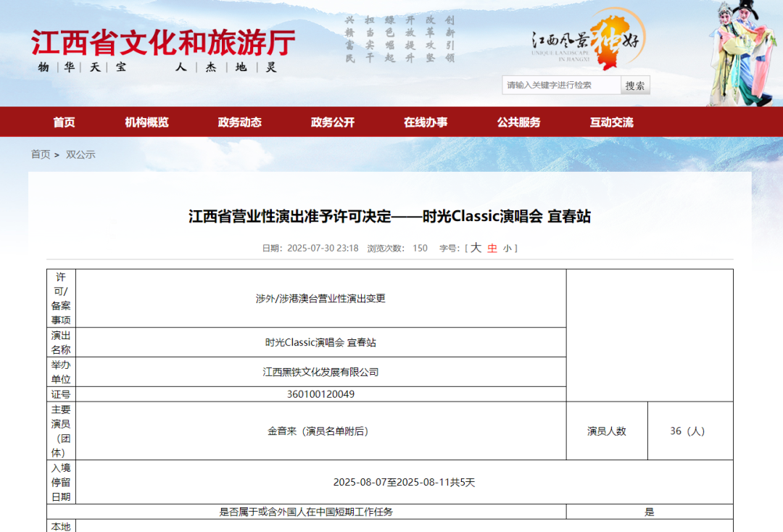The width and height of the screenshot is (783, 532).
Task: Click the 演员人数 label cell
Action: (608, 431)
